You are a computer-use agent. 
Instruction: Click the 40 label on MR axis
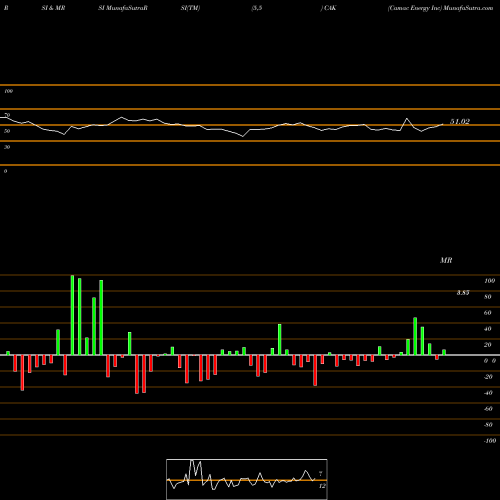click(488, 329)
